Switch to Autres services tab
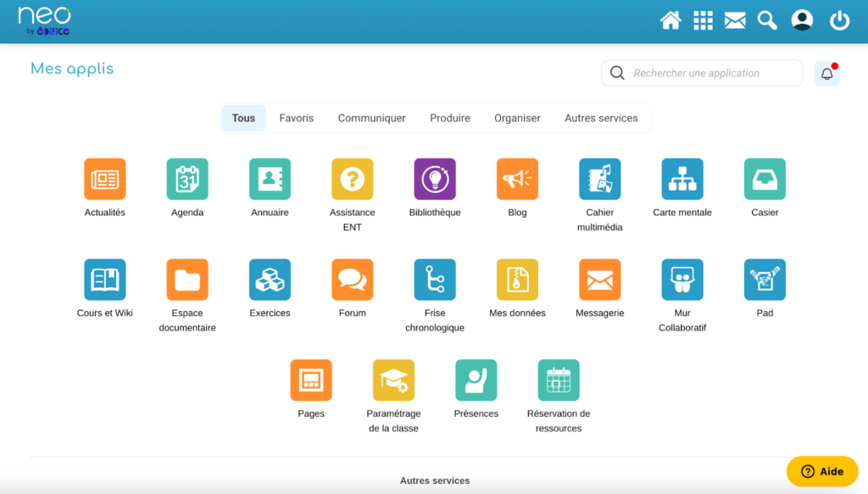This screenshot has width=868, height=494. [x=601, y=118]
